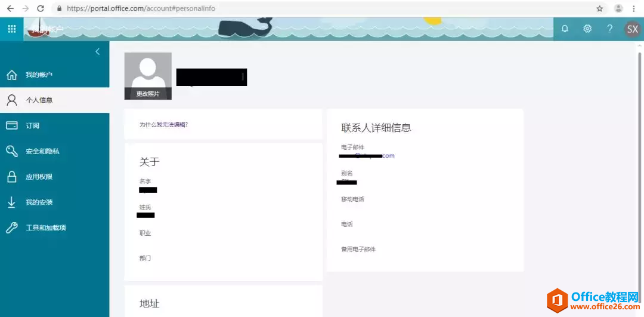Screen dimensions: 644x317
Task: Open the notifications bell
Action: 565,29
